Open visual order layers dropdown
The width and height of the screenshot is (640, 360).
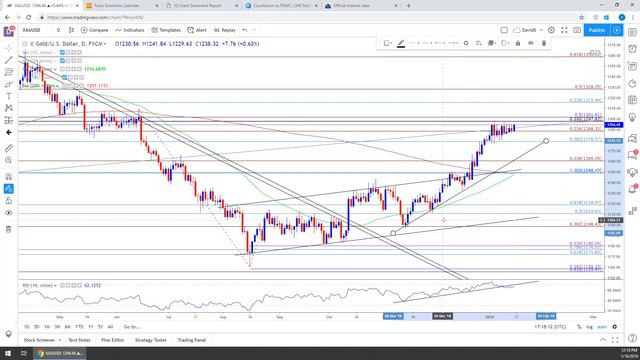pos(492,43)
